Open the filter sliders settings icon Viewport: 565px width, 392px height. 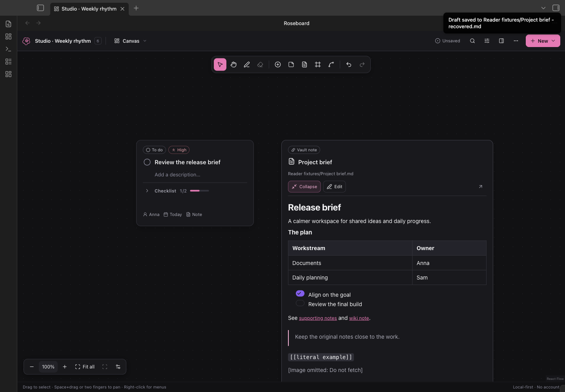(487, 41)
